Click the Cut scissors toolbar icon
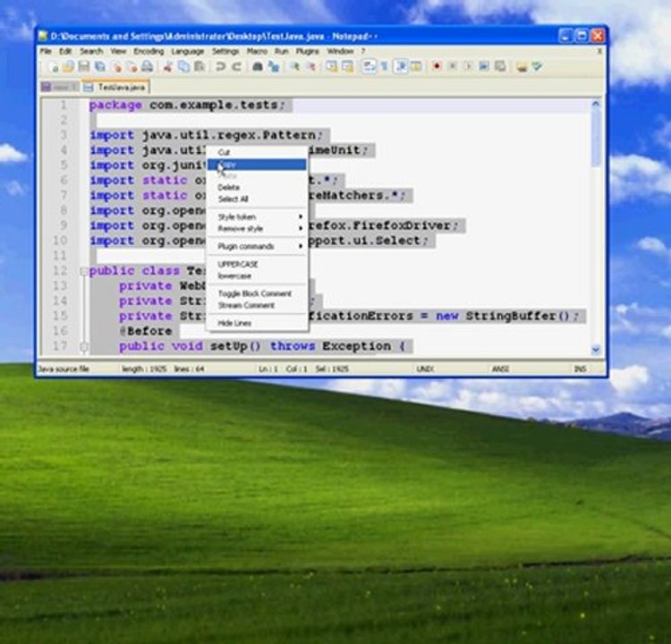Viewport: 671px width, 644px height. 168,67
